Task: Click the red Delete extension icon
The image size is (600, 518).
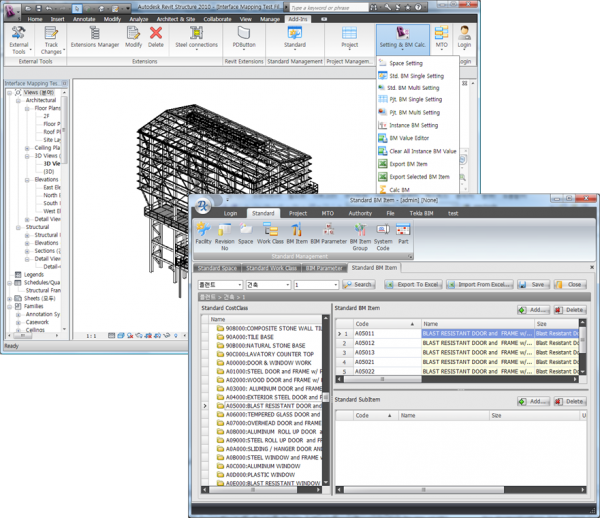Action: [x=156, y=39]
